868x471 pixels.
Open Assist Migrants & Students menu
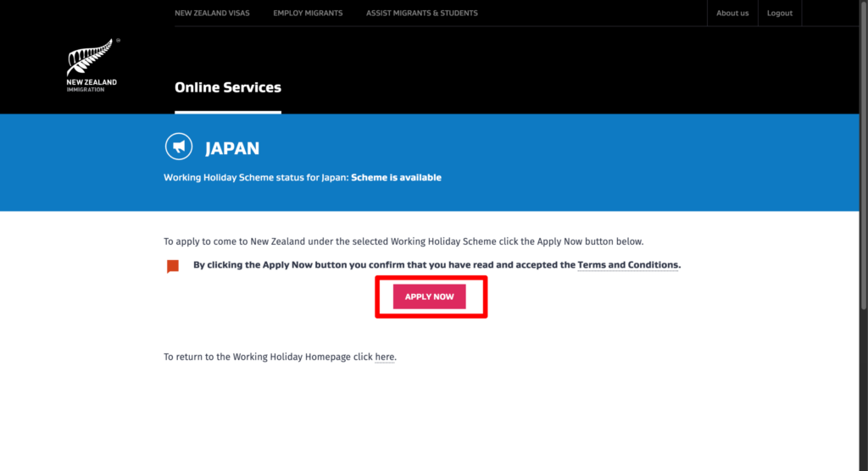point(422,13)
